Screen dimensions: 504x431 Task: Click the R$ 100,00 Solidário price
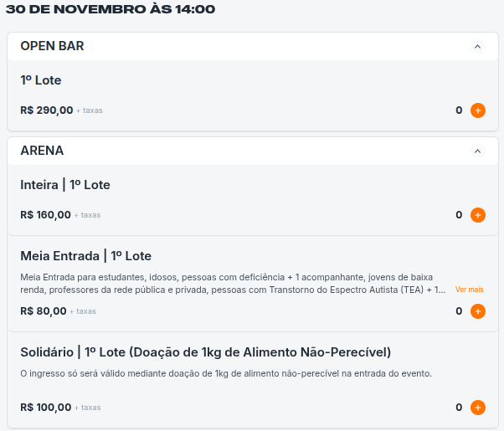[46, 408]
